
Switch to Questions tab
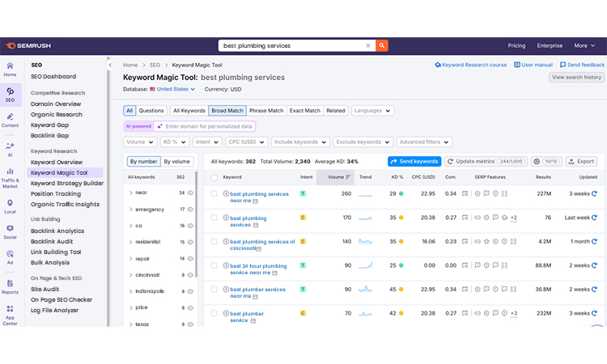pos(151,111)
